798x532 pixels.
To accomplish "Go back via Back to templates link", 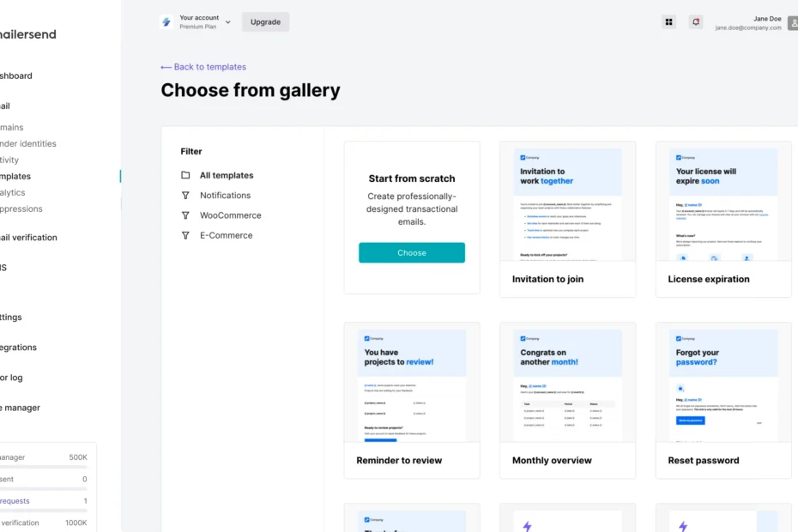I will pos(203,67).
